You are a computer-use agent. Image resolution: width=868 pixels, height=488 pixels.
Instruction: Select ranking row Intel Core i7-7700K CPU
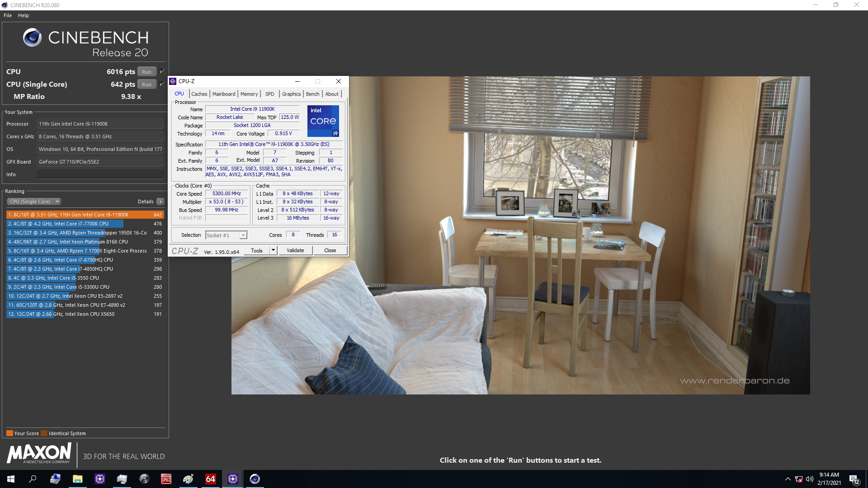[85, 224]
